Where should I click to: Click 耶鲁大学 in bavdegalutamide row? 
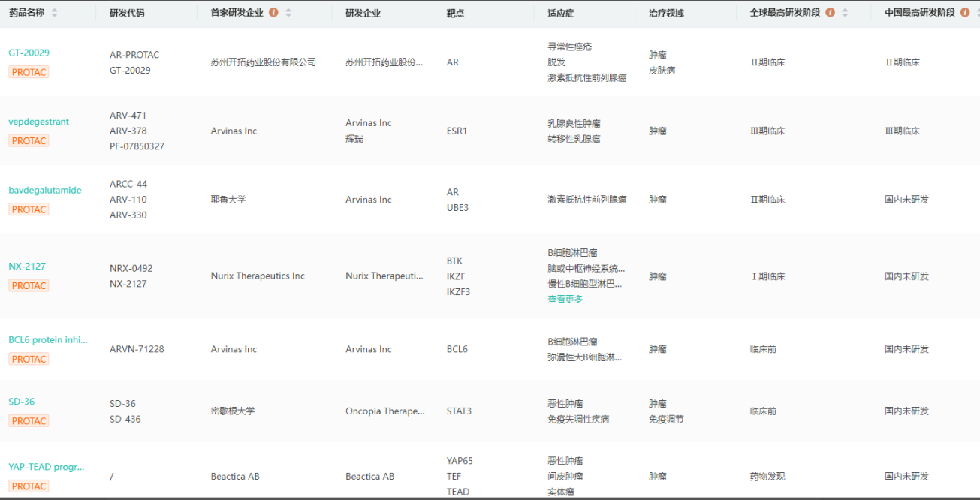(228, 200)
